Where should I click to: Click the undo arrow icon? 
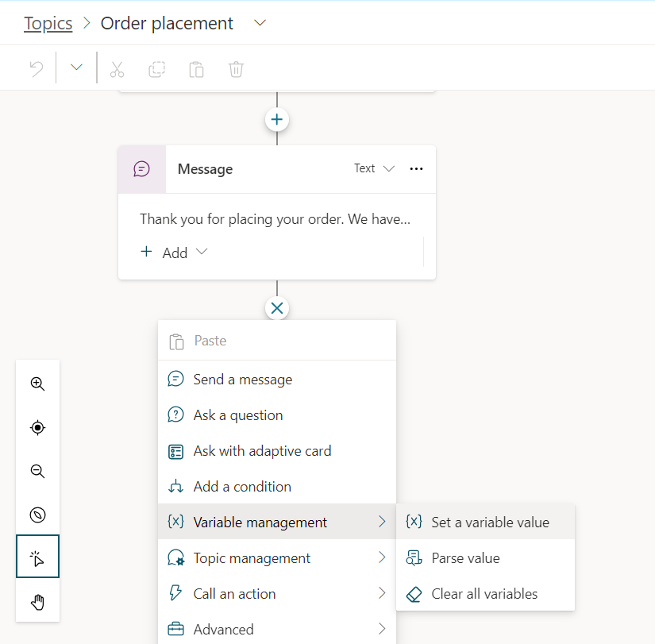click(37, 68)
